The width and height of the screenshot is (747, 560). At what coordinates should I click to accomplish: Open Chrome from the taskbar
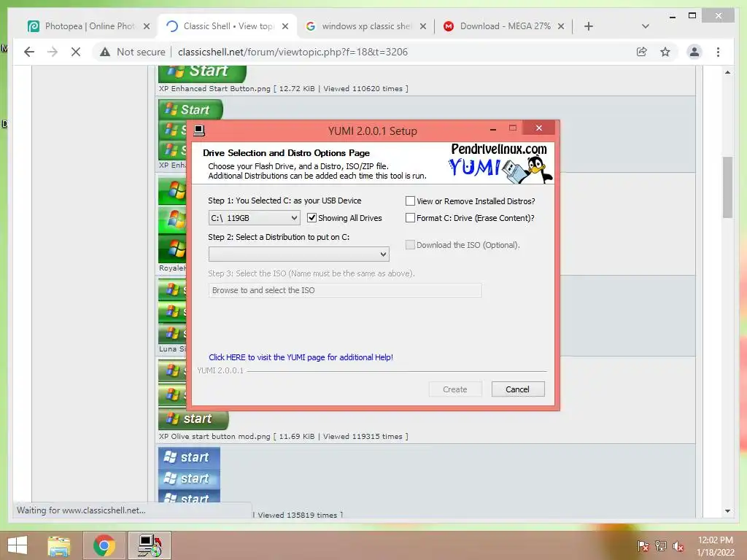(x=104, y=545)
